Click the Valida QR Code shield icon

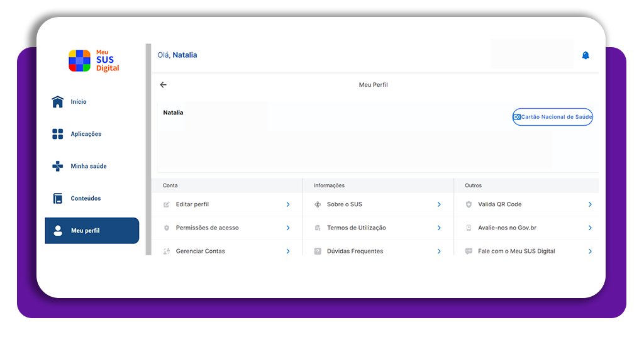click(x=469, y=204)
